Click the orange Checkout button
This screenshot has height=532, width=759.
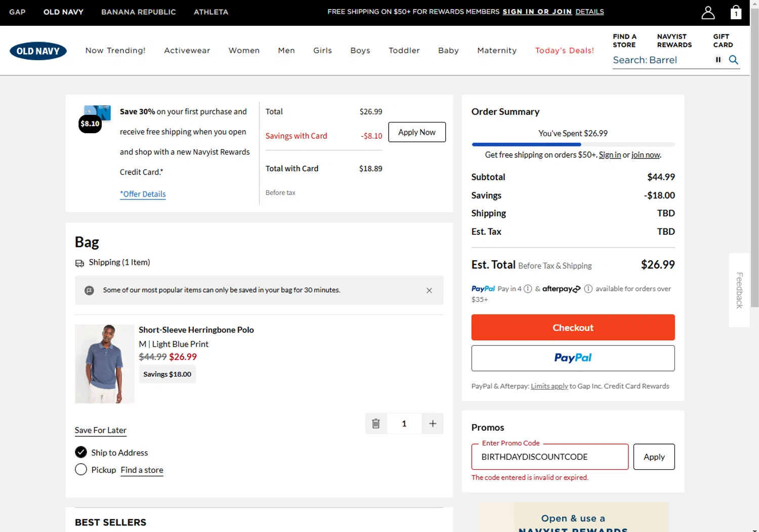click(573, 328)
